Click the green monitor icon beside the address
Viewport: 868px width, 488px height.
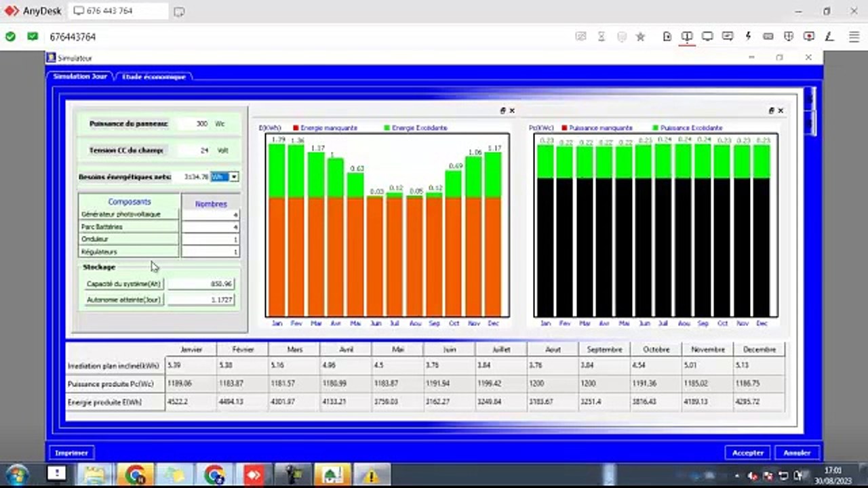[33, 37]
